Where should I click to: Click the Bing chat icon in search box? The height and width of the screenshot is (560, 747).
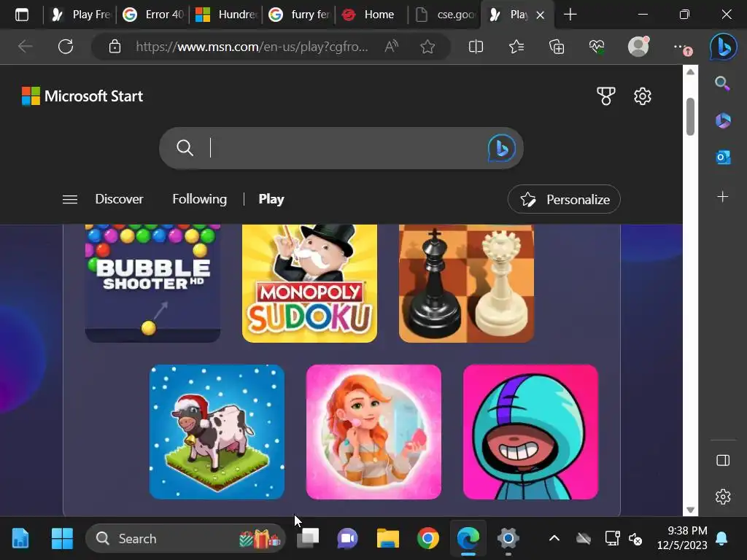502,148
